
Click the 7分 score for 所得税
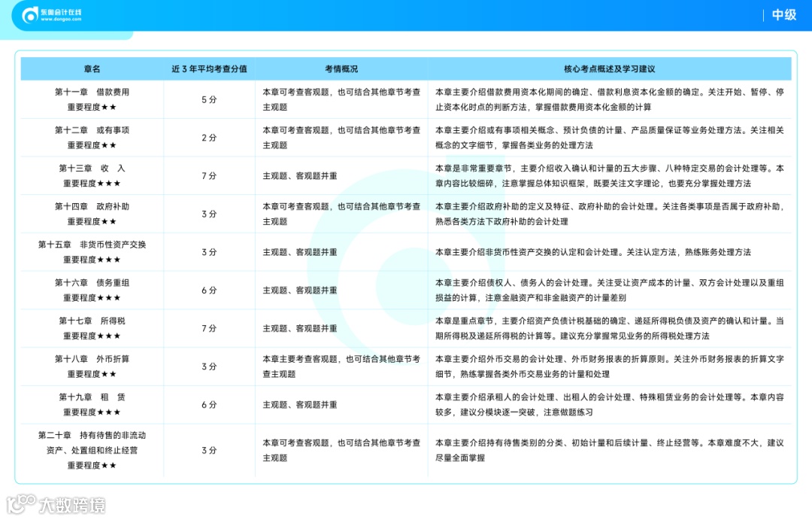(x=209, y=328)
